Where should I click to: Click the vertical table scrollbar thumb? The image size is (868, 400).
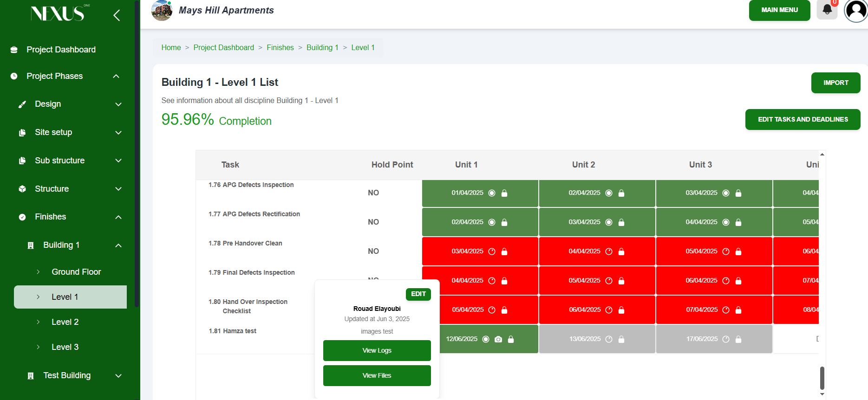(822, 378)
